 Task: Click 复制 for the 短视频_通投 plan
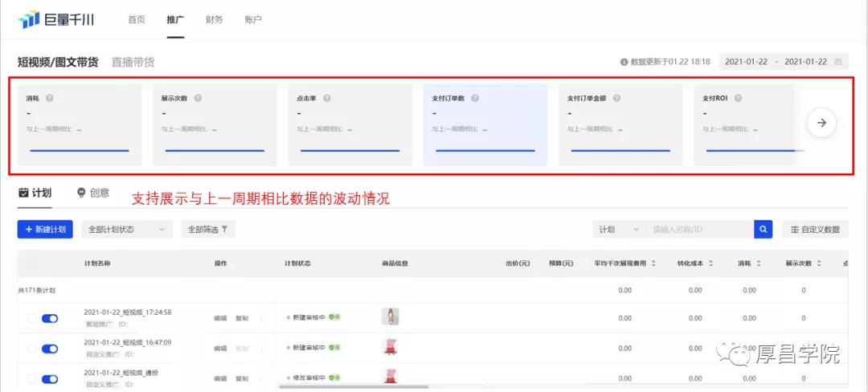242,378
